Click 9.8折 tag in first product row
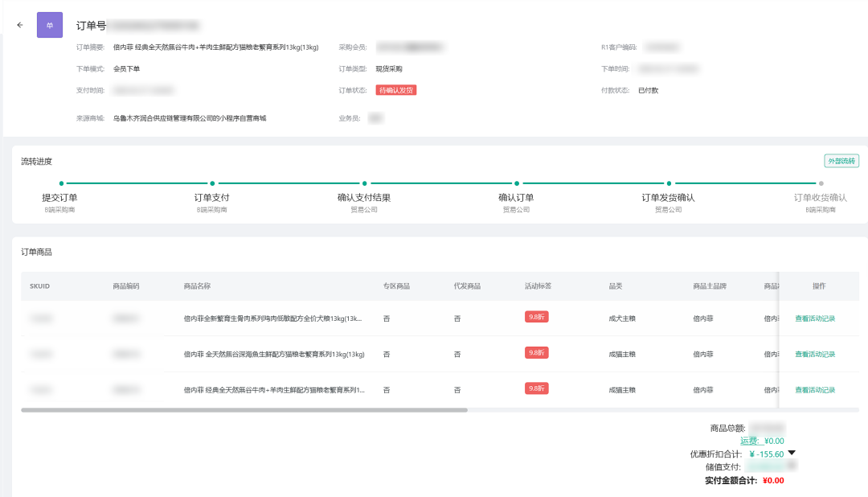Image resolution: width=868 pixels, height=497 pixels. pyautogui.click(x=536, y=317)
